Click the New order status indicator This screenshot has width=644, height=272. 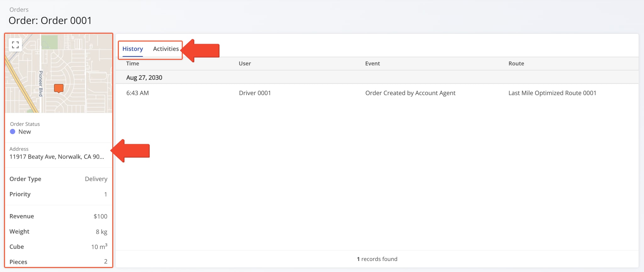pos(20,132)
